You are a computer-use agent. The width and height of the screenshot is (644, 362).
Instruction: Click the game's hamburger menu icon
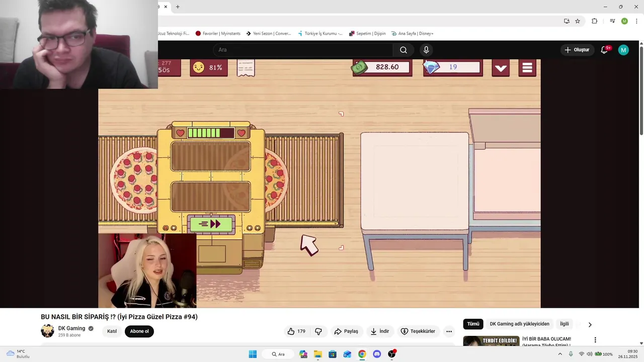[527, 68]
